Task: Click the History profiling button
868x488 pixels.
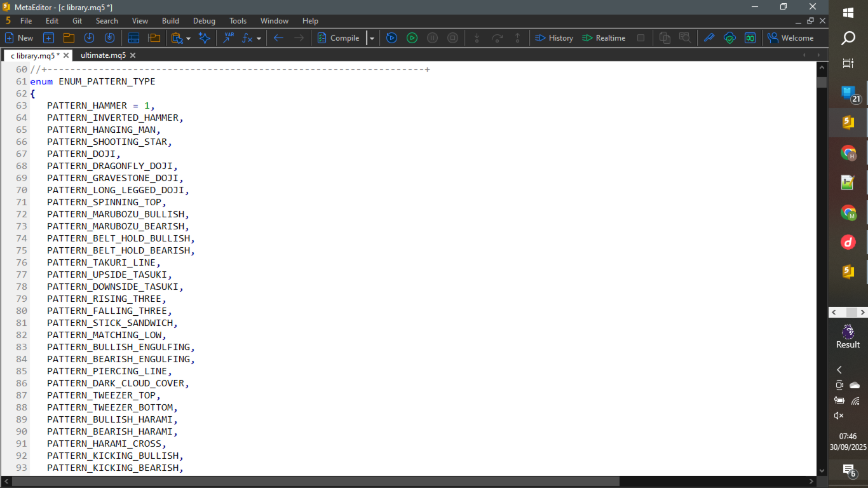Action: 554,38
